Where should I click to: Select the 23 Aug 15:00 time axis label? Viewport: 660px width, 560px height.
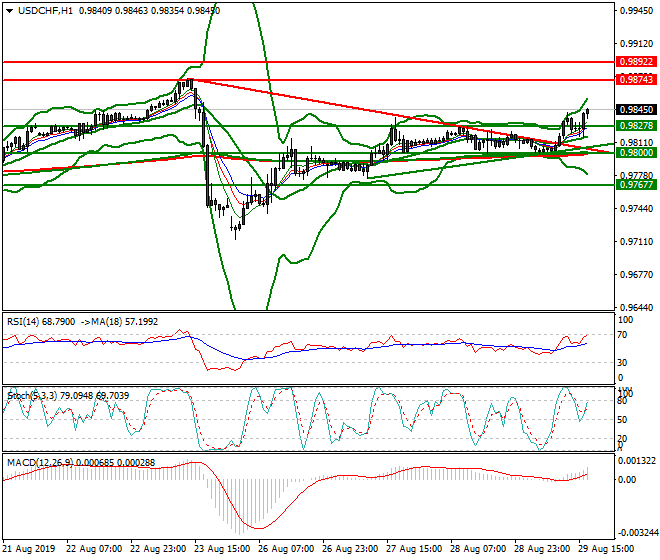point(222,549)
